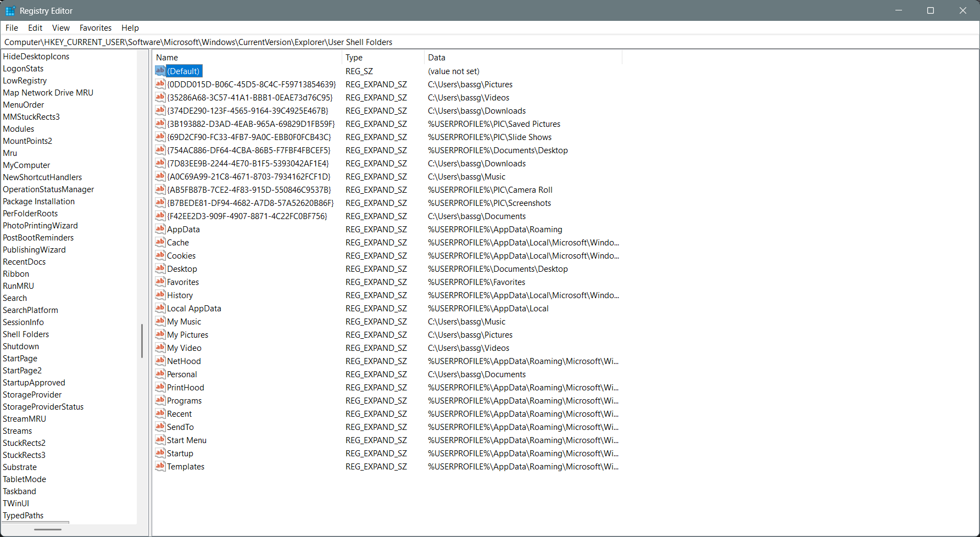Click the data cell %USERPROFILE%\AppData\Local

488,309
